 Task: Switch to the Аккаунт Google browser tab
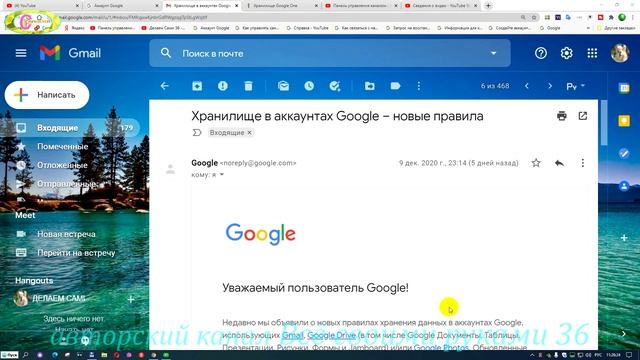(x=122, y=6)
